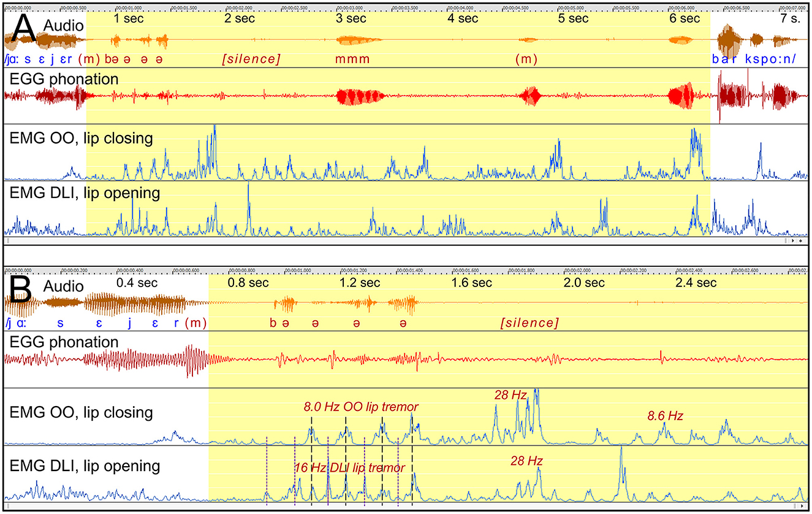Click '6 sec' time label in panel A
This screenshot has width=812, height=514.
click(685, 18)
